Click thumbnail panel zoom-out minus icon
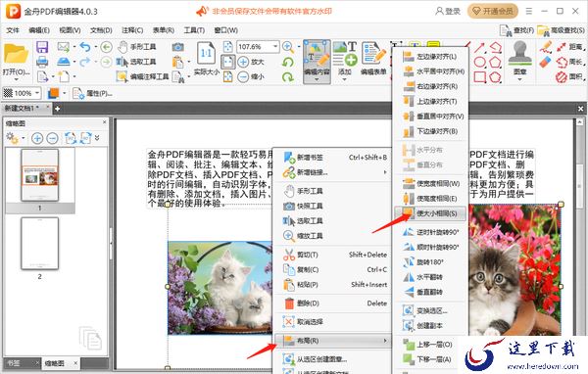Viewport: 588px width, 374px height. click(x=52, y=138)
